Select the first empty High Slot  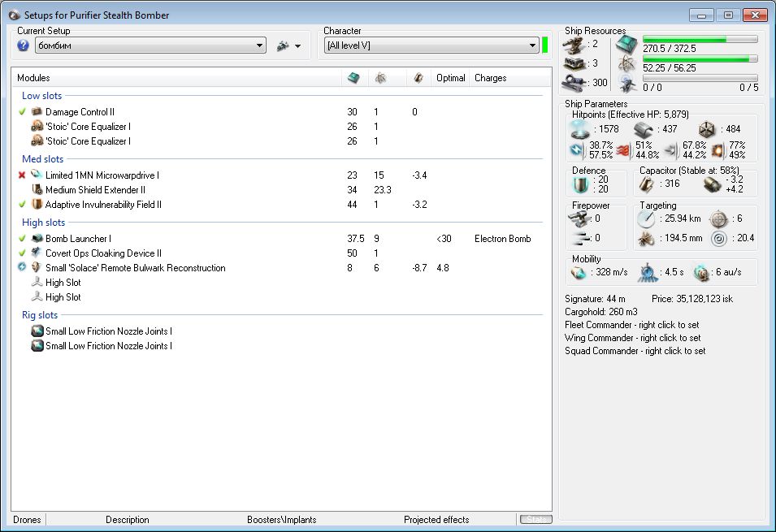click(280, 283)
